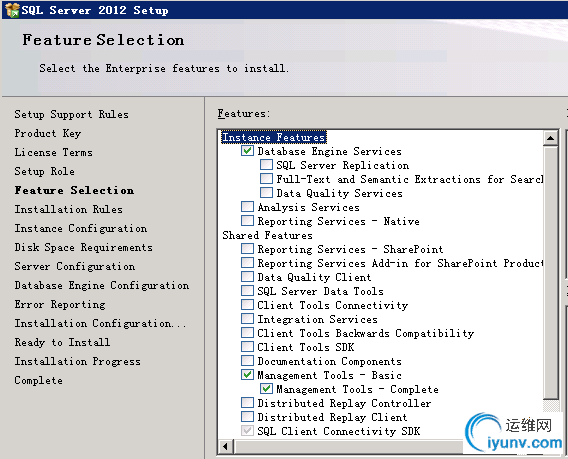Check SQL Server Data Tools checkbox

[247, 291]
